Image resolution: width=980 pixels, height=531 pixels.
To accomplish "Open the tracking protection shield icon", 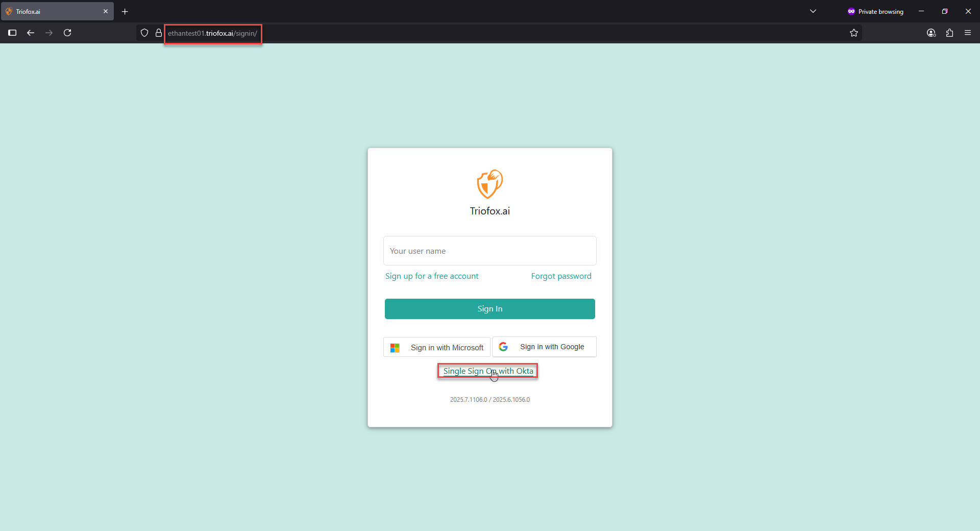I will [144, 33].
